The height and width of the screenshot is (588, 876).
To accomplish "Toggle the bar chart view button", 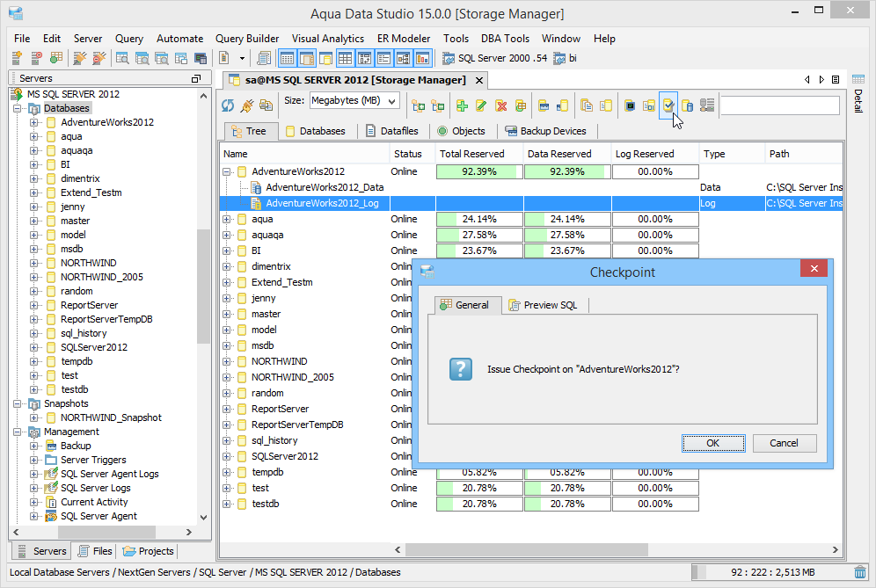I will pos(422,57).
